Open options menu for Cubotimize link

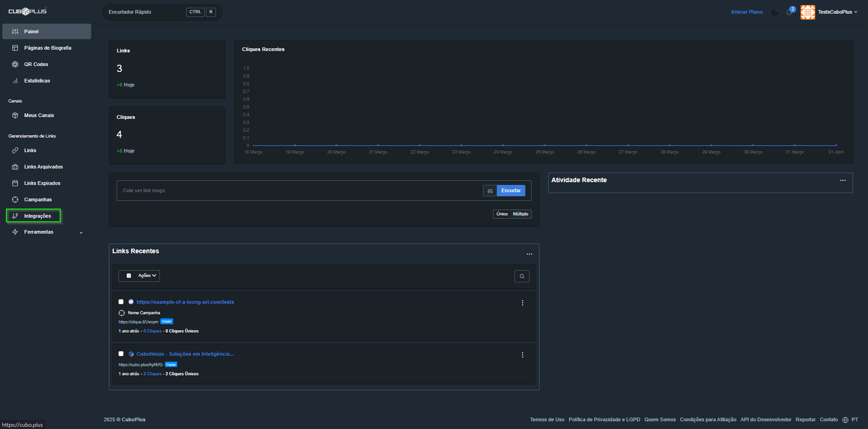pyautogui.click(x=523, y=355)
